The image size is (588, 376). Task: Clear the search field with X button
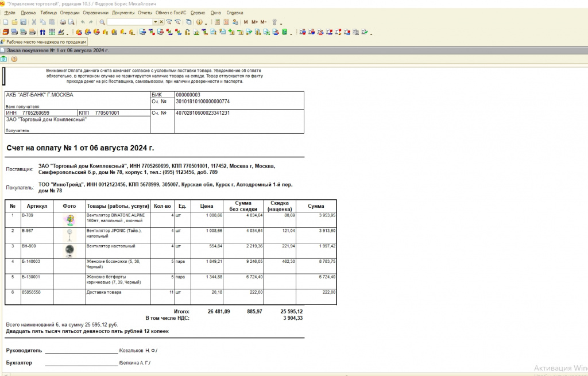161,22
